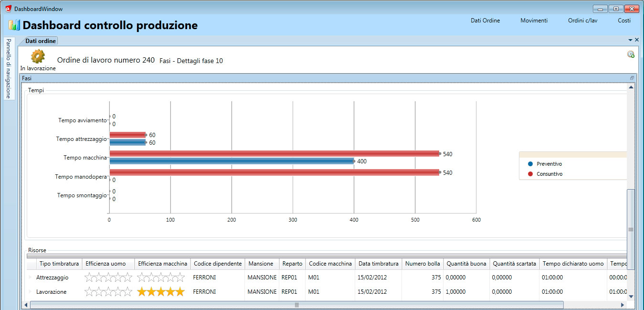Click red Tempo attrezzaggio bar valued 60
Viewport: 644px width, 310px height.
coord(127,135)
